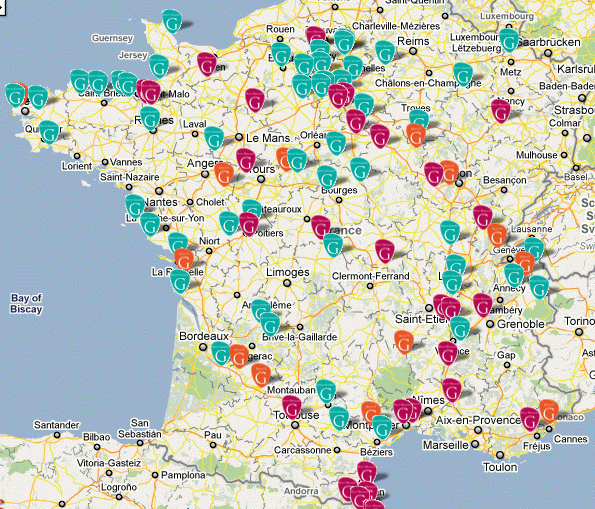Image resolution: width=595 pixels, height=509 pixels.
Task: Click the orange marker near Angers
Action: click(x=224, y=174)
